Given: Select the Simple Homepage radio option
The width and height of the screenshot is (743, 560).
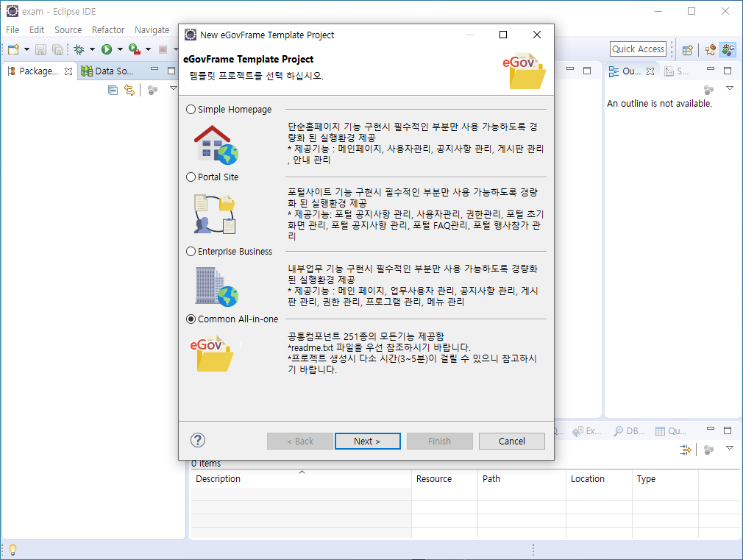Looking at the screenshot, I should tap(230, 110).
